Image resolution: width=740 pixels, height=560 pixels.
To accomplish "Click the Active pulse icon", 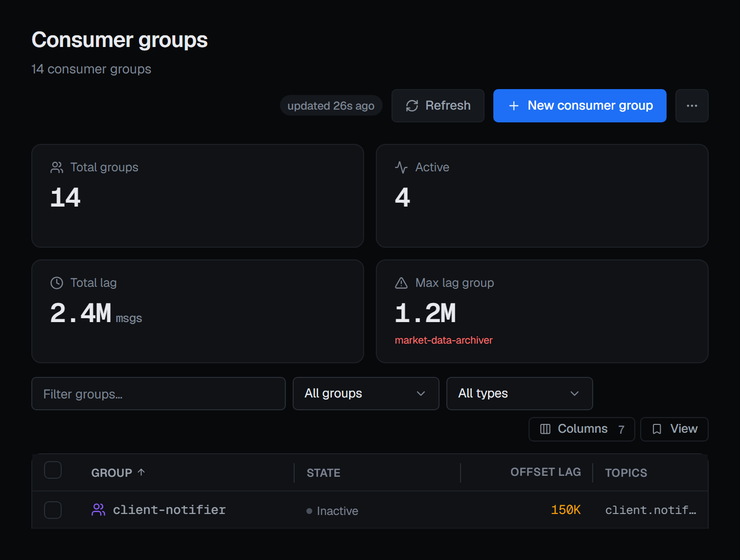I will pos(401,167).
